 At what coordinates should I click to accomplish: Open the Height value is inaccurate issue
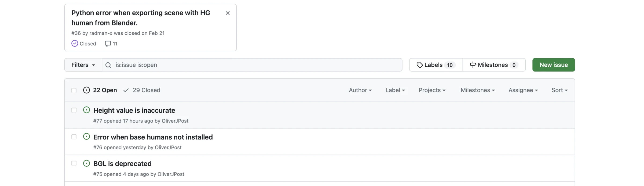134,110
